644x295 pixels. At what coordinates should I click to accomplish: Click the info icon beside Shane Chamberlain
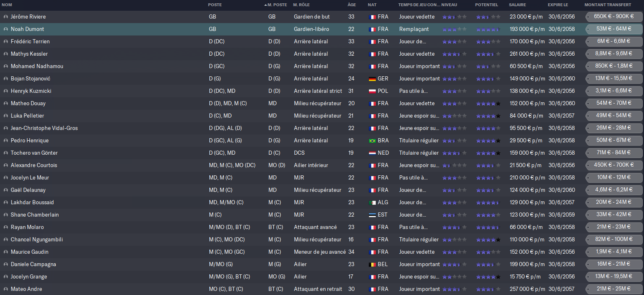click(6, 215)
